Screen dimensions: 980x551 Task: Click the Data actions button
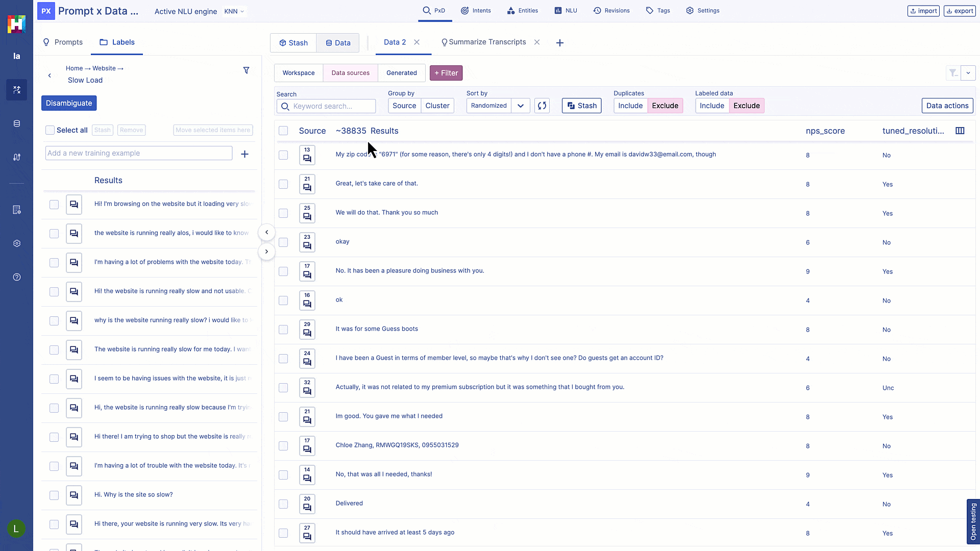(x=947, y=106)
